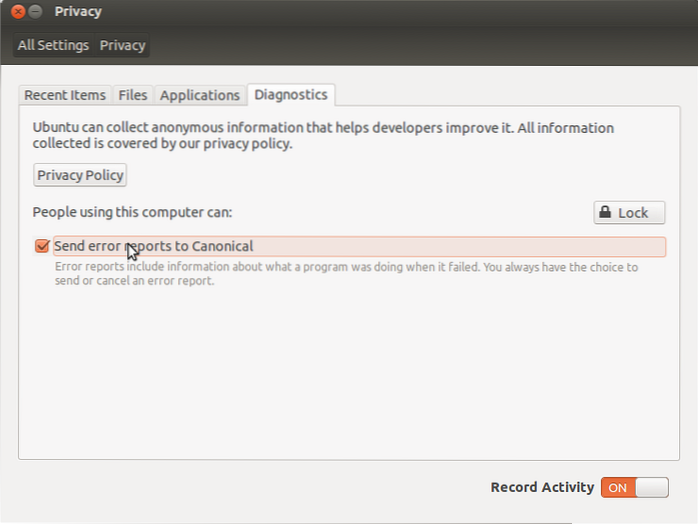Click the Privacy title bar text
This screenshot has width=698, height=524.
78,13
